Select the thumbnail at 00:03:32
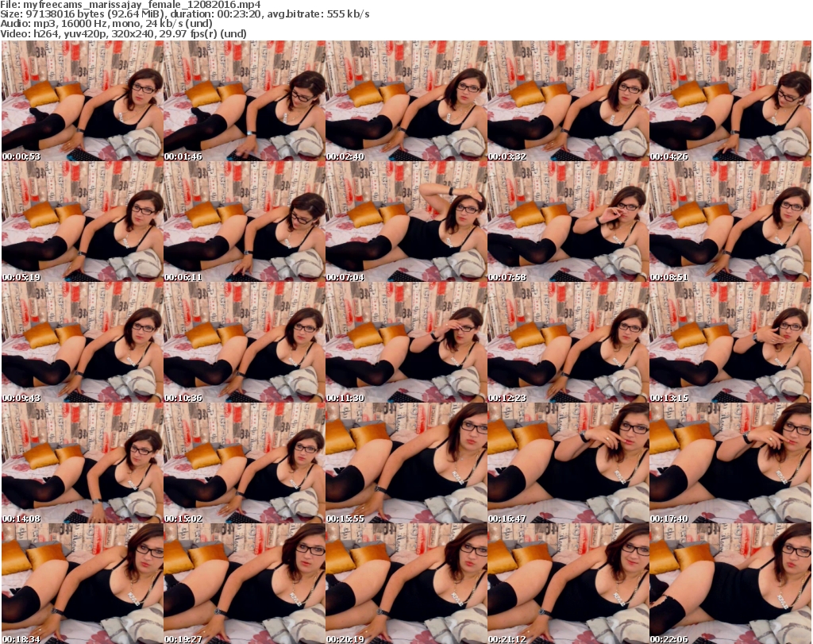The height and width of the screenshot is (644, 813). tap(568, 101)
